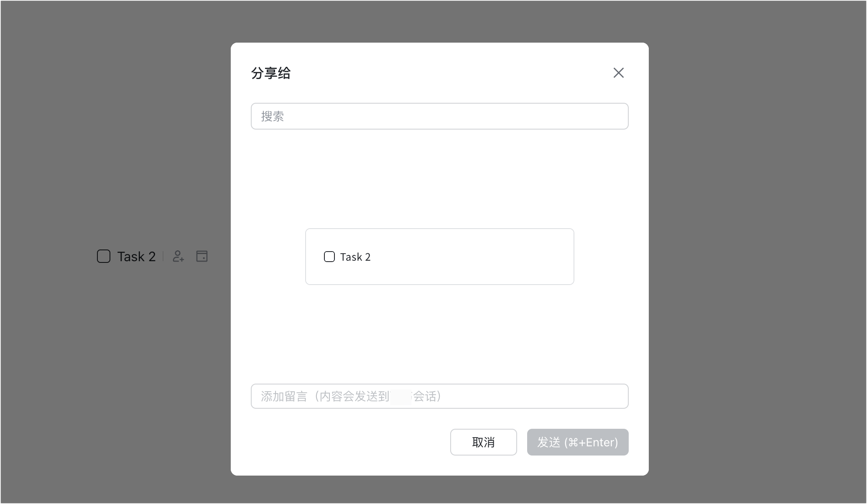867x504 pixels.
Task: Click 会话 text in the message field
Action: 424,396
